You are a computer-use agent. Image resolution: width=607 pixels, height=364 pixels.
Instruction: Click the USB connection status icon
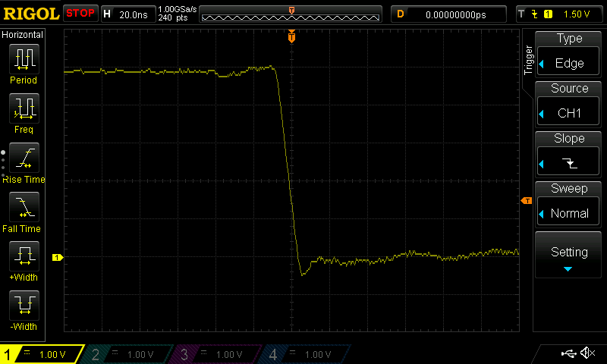click(x=568, y=353)
